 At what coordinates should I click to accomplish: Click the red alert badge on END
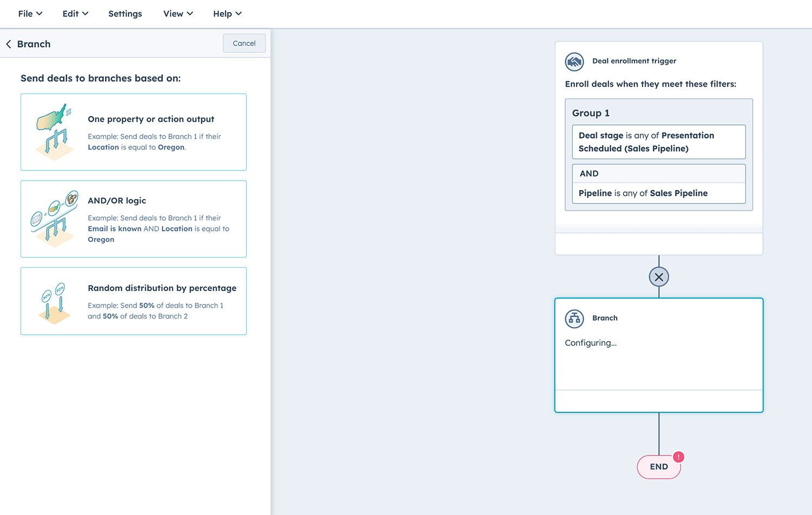(x=678, y=457)
